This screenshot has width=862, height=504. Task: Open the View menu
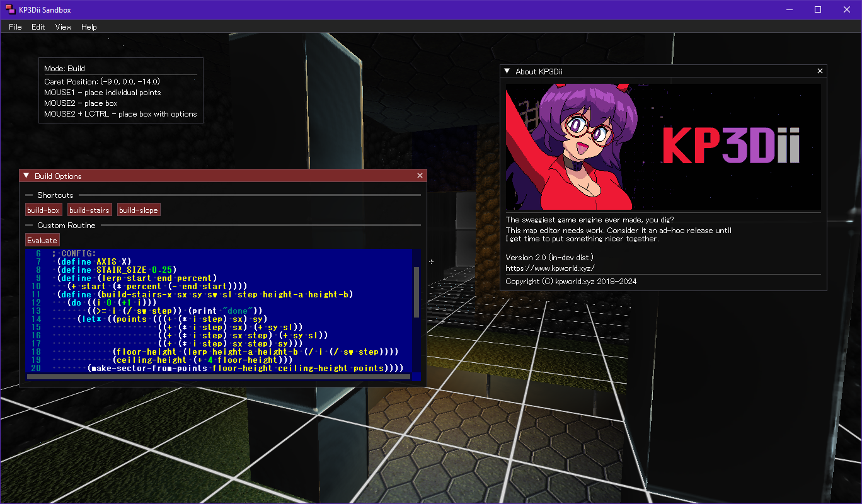63,27
